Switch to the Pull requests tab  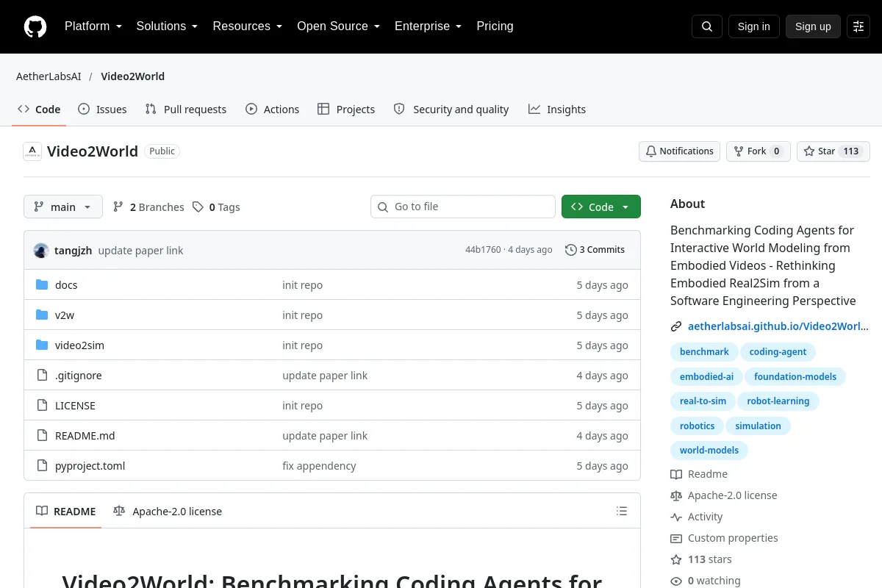coord(186,109)
